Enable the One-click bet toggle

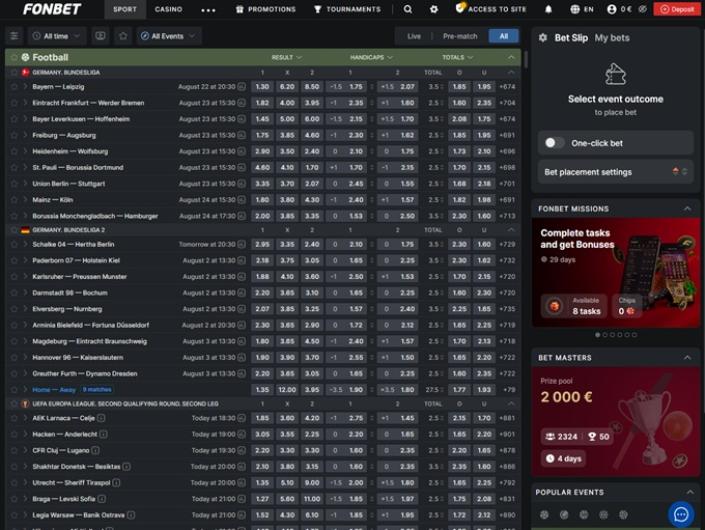click(554, 143)
